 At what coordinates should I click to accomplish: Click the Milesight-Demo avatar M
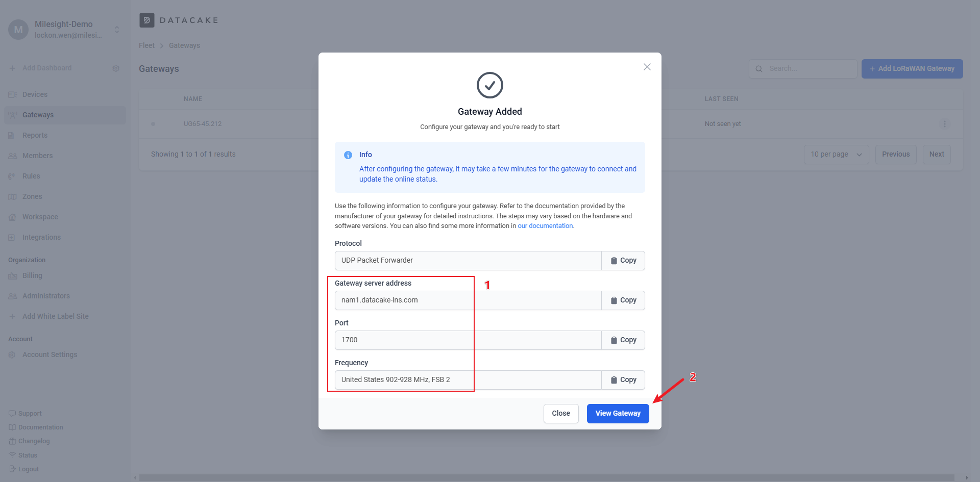coord(18,30)
